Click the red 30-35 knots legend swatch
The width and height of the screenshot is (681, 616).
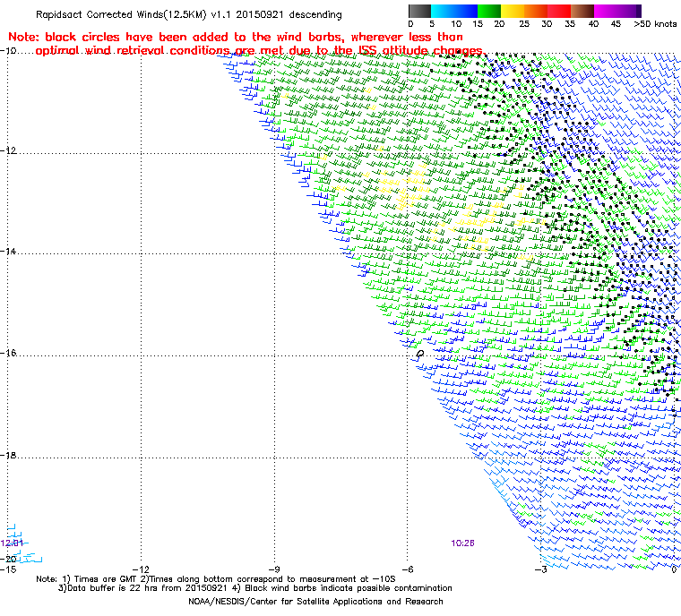coord(559,11)
